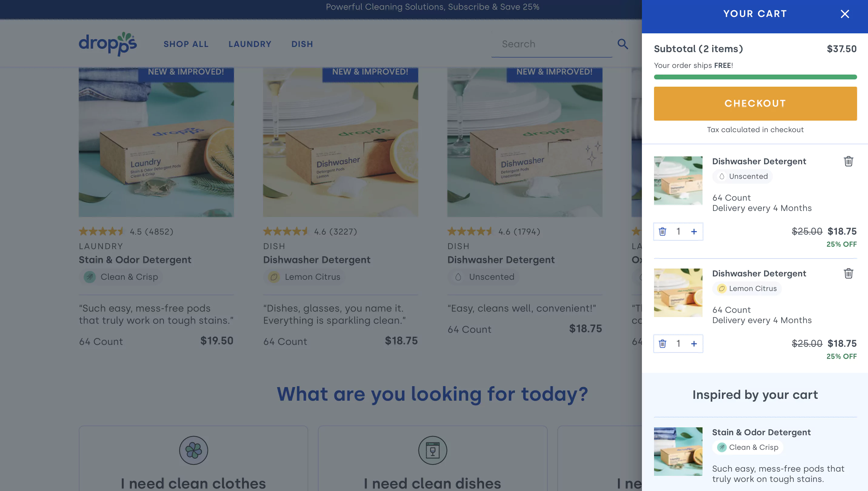
Task: Click the Subscribe & Save 25% promo banner
Action: (433, 7)
